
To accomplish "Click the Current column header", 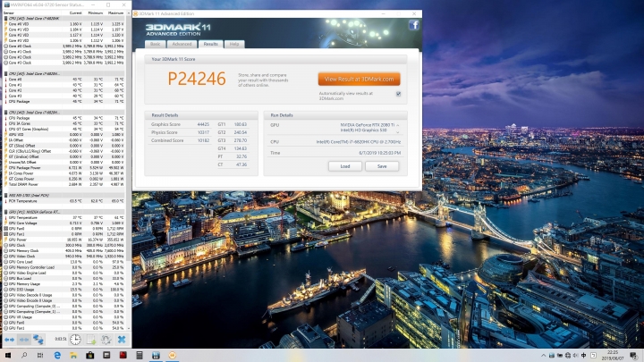I will click(x=75, y=13).
